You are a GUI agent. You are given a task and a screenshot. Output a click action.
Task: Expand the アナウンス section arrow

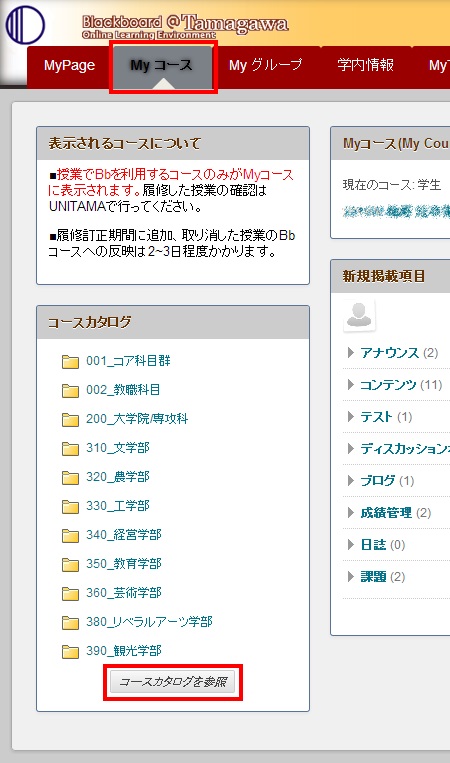pyautogui.click(x=350, y=353)
